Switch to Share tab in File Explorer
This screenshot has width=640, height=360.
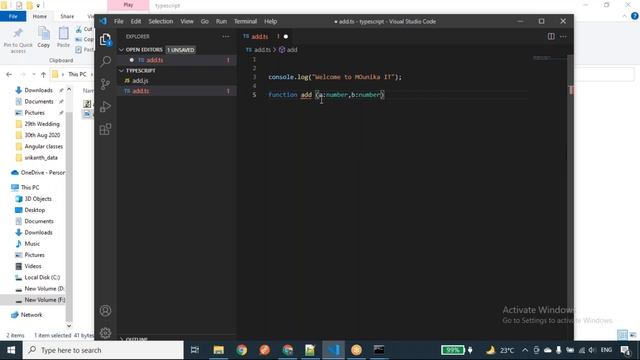pyautogui.click(x=67, y=16)
